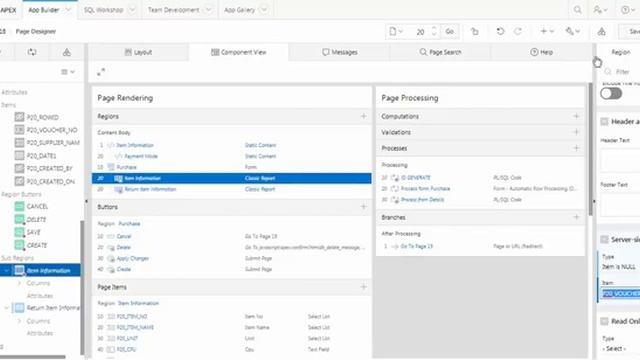
Task: Open the Return Item Information region link
Action: point(150,189)
